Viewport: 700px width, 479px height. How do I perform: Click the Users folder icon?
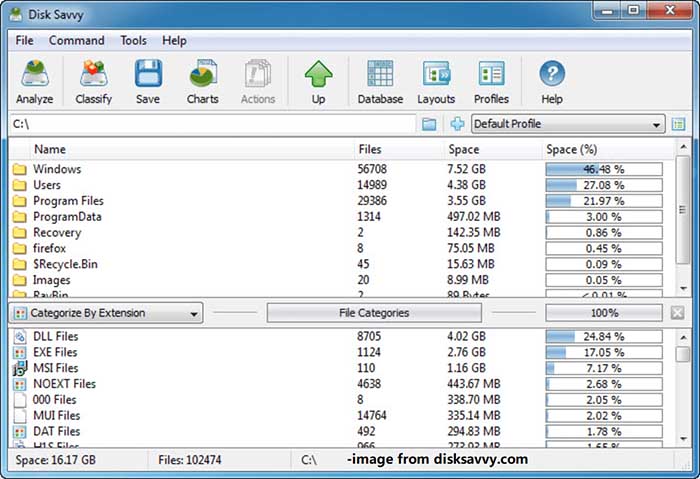coord(19,185)
